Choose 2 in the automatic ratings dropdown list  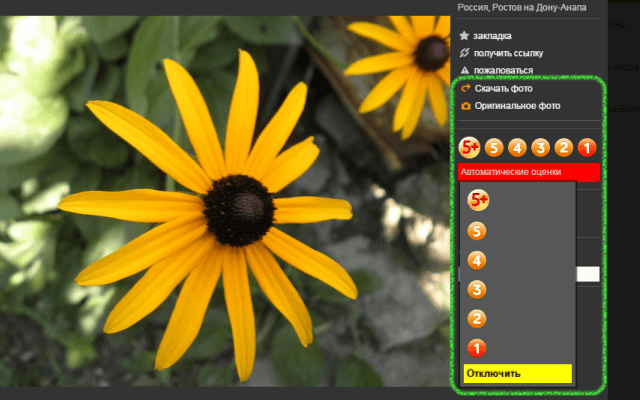click(477, 319)
